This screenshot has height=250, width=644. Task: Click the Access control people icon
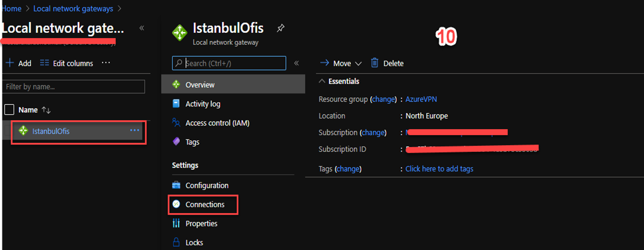176,123
